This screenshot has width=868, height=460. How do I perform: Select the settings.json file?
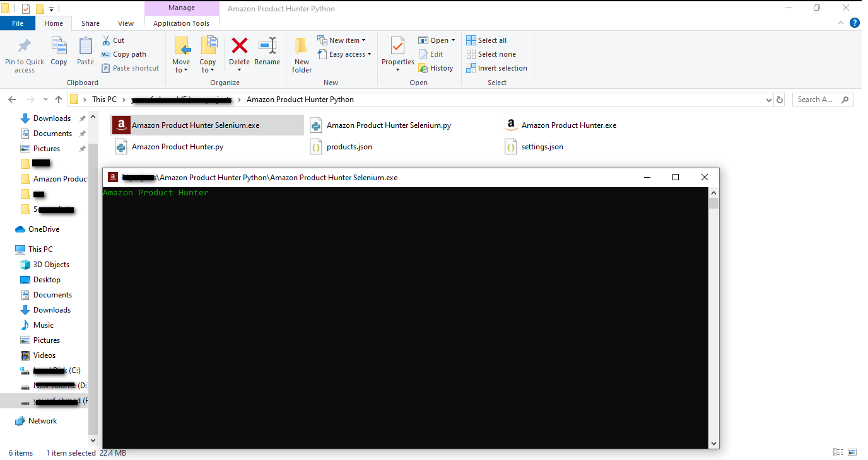tap(534, 147)
